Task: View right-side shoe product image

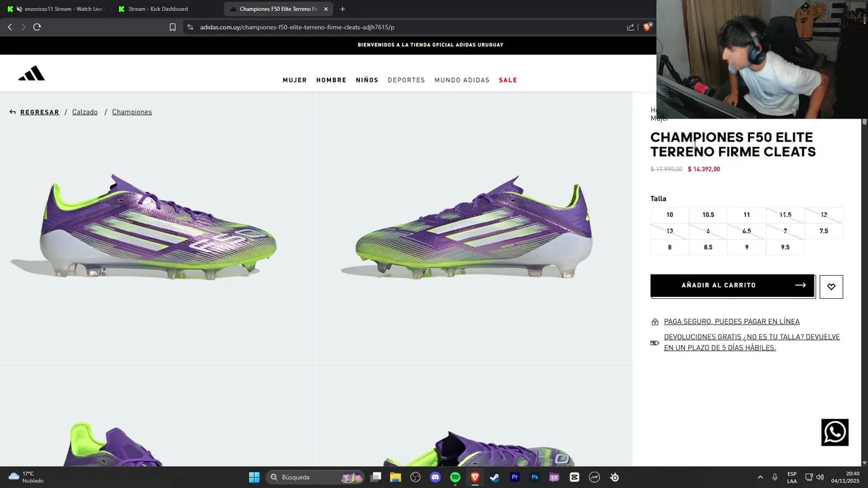Action: click(474, 227)
